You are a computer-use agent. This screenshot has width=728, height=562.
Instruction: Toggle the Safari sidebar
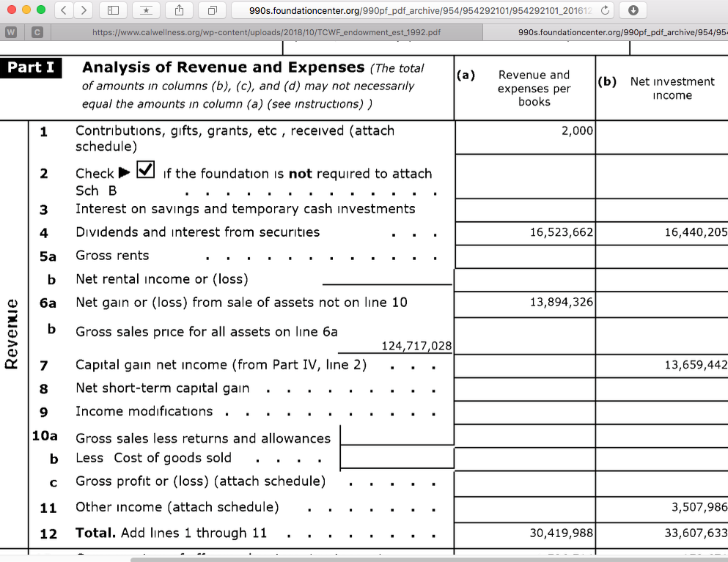(114, 10)
